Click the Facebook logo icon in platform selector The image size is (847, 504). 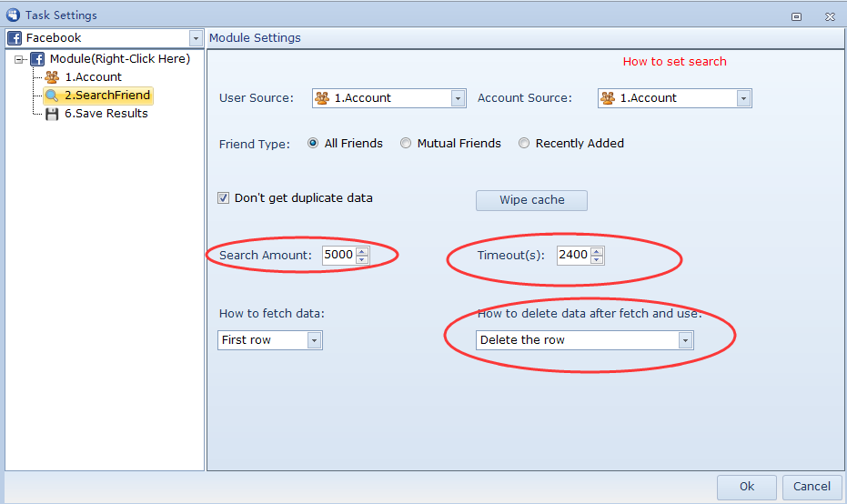coord(15,38)
